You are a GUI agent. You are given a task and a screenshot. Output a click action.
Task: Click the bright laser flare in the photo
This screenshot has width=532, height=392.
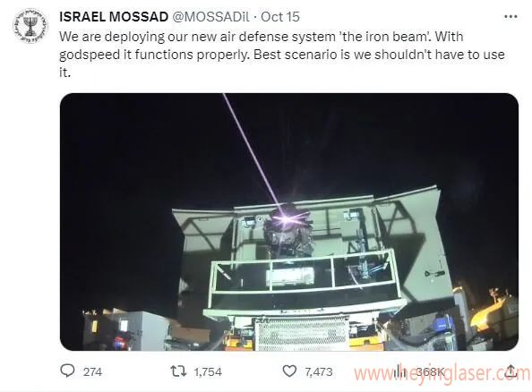287,218
